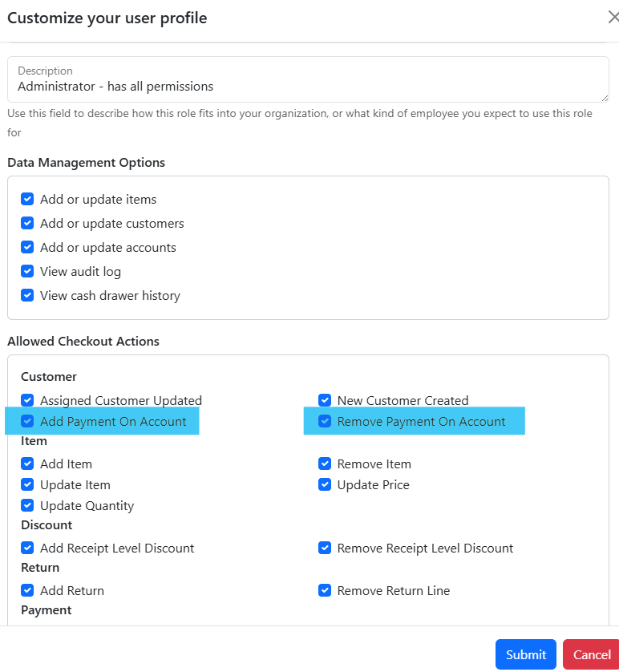This screenshot has height=672, width=619.
Task: Toggle 'Add Receipt Level Discount' checkbox
Action: (x=26, y=548)
